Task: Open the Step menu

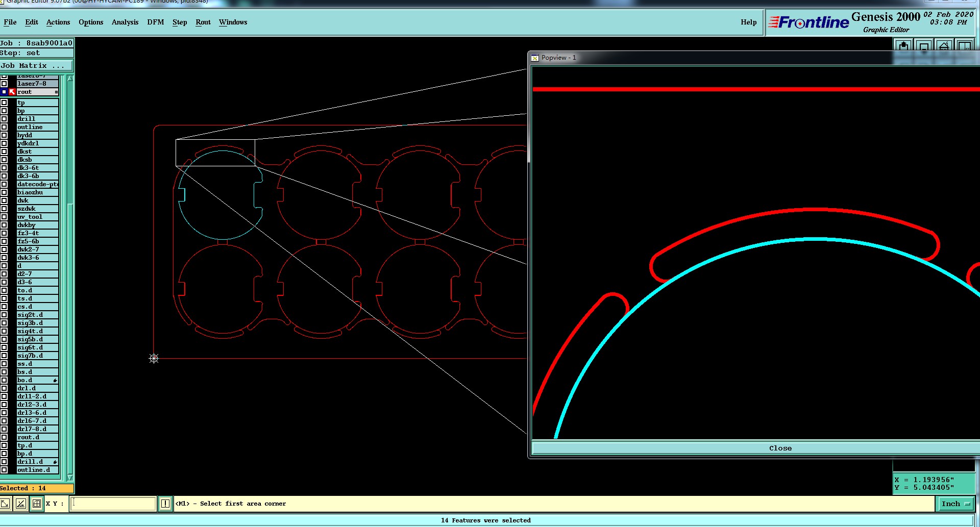Action: [x=180, y=22]
